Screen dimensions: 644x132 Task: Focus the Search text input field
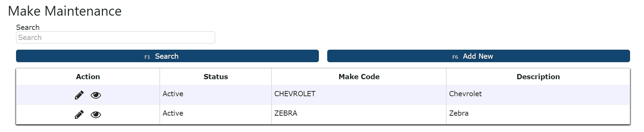tap(116, 38)
